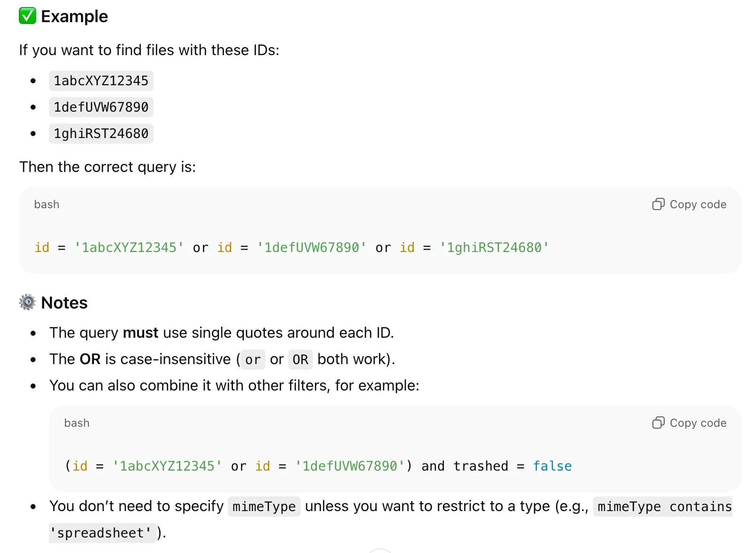Click the Example heading text
Viewport: 756px width, 553px height.
pyautogui.click(x=74, y=16)
